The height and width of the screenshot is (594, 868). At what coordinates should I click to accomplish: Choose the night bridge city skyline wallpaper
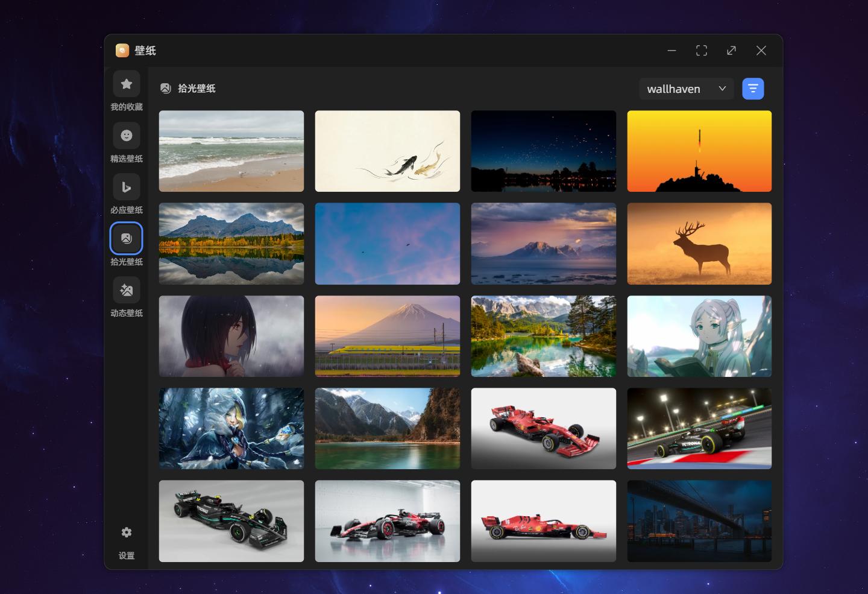coord(699,521)
